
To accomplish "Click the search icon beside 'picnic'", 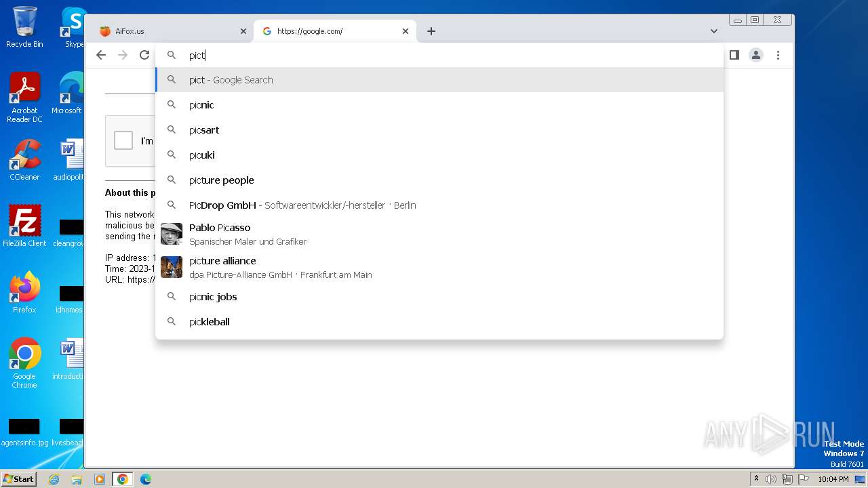I will point(172,105).
